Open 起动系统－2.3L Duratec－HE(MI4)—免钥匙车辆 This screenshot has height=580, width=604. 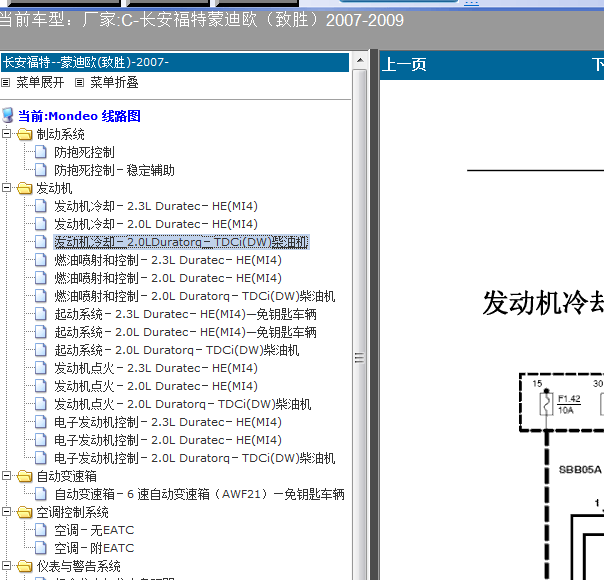(x=185, y=314)
